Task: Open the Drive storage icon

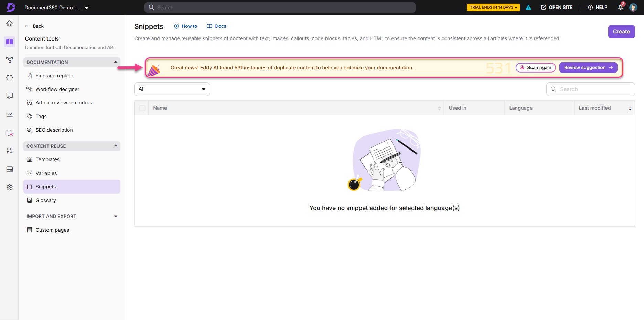Action: (9, 169)
